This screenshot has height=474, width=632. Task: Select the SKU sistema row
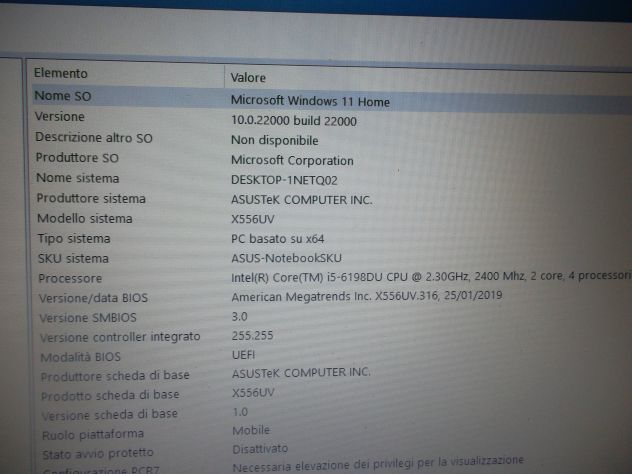(x=73, y=258)
